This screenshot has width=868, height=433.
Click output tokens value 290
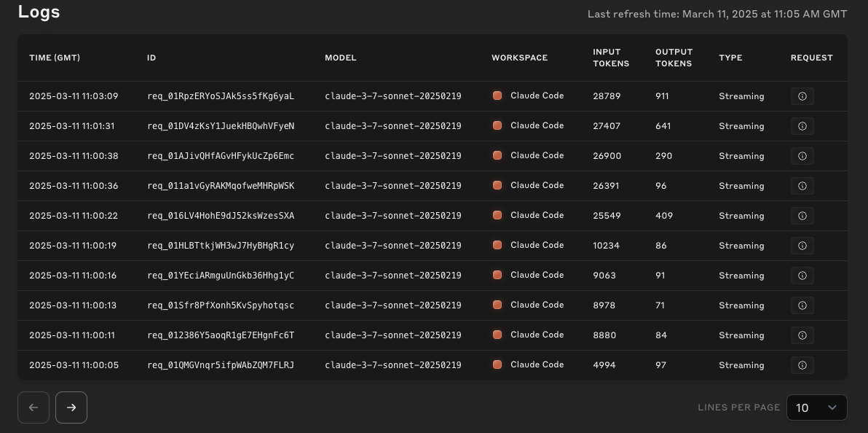point(663,156)
